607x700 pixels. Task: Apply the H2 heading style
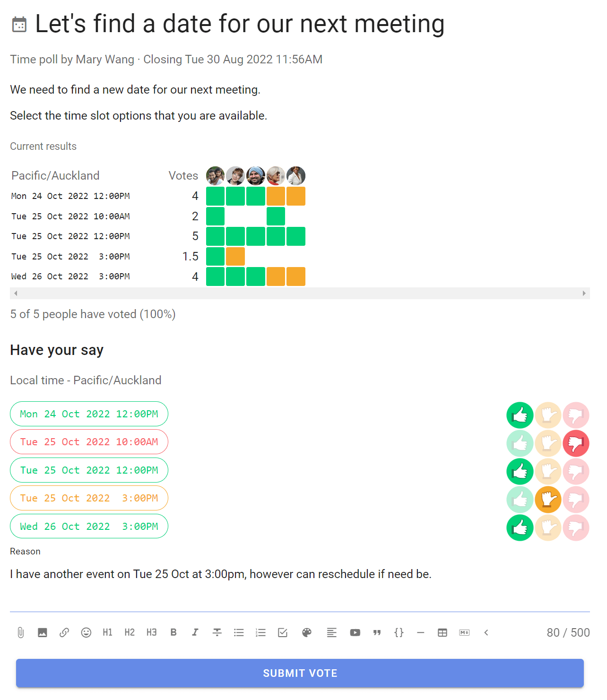point(130,632)
